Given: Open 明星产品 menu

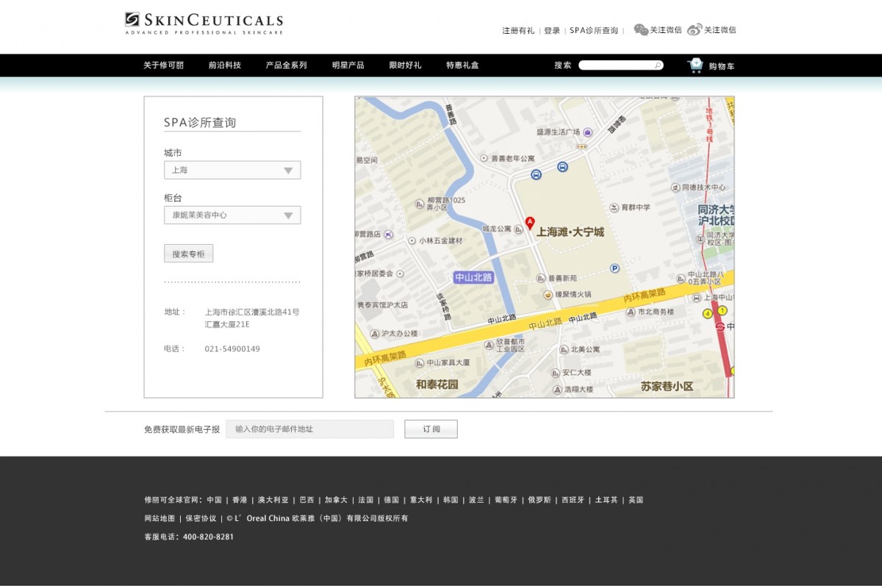Looking at the screenshot, I should pyautogui.click(x=348, y=65).
